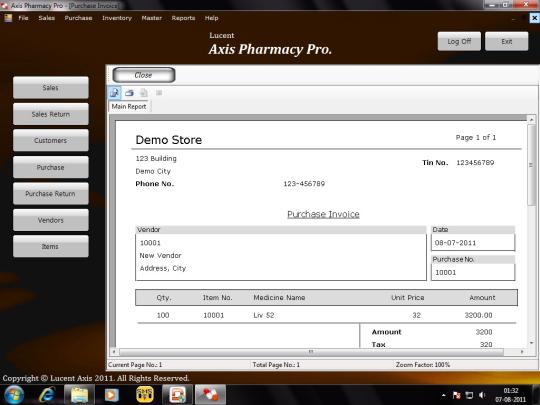Launch Internet Explorer from taskbar
The width and height of the screenshot is (540, 405).
point(47,395)
